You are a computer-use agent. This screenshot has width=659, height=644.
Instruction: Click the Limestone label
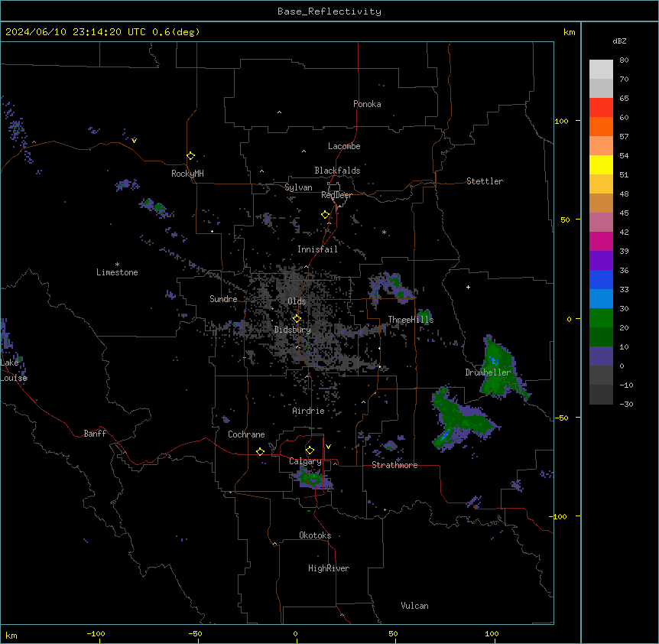coord(117,272)
